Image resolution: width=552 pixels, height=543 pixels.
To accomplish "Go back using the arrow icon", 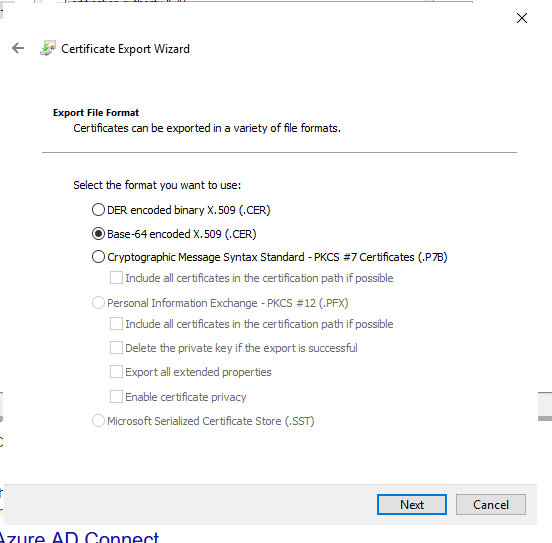I will coord(18,48).
